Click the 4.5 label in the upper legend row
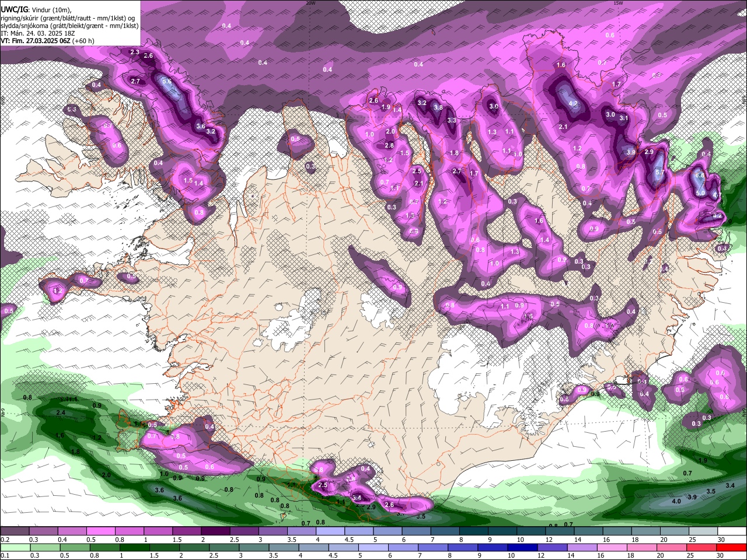This screenshot has width=747, height=560. [349, 540]
